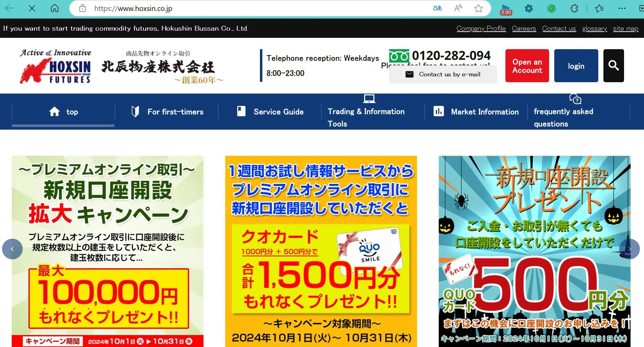Open the extension icon showing 0.90 badge
This screenshot has width=644, height=347.
click(x=506, y=9)
